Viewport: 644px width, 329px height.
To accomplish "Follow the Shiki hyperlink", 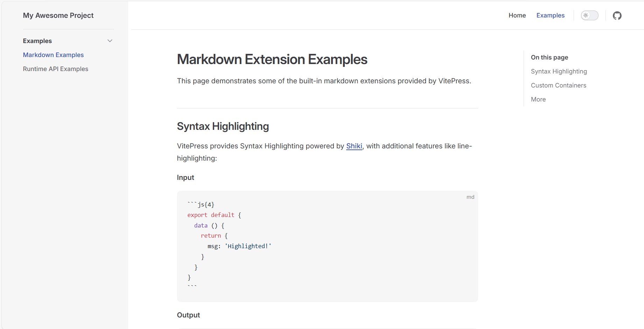I will 354,146.
